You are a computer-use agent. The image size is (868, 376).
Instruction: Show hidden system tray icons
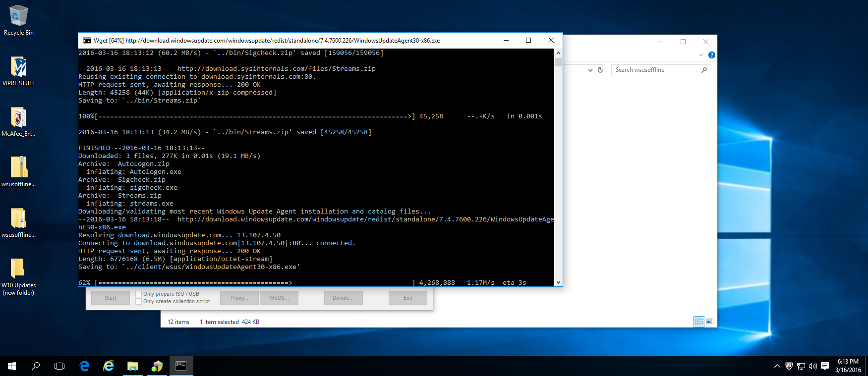(x=777, y=366)
